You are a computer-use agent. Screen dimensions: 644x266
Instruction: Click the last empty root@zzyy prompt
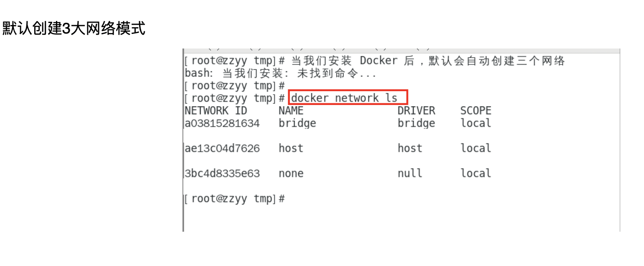pos(234,199)
